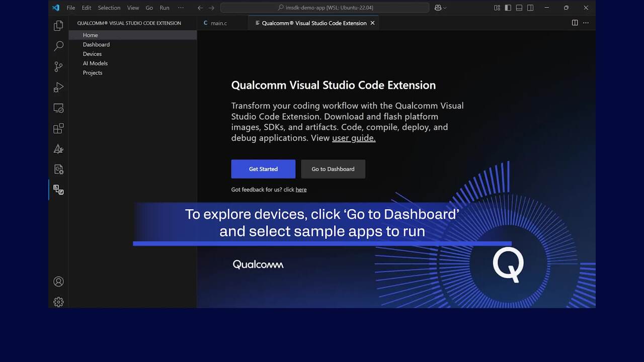Open the Go menu
This screenshot has width=644, height=362.
[x=149, y=8]
